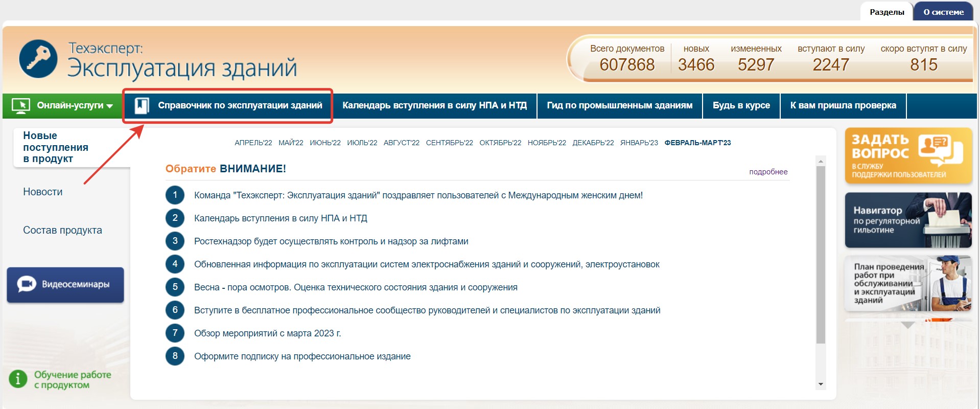Click вступают в силу count 2247
The image size is (980, 409).
pyautogui.click(x=831, y=65)
